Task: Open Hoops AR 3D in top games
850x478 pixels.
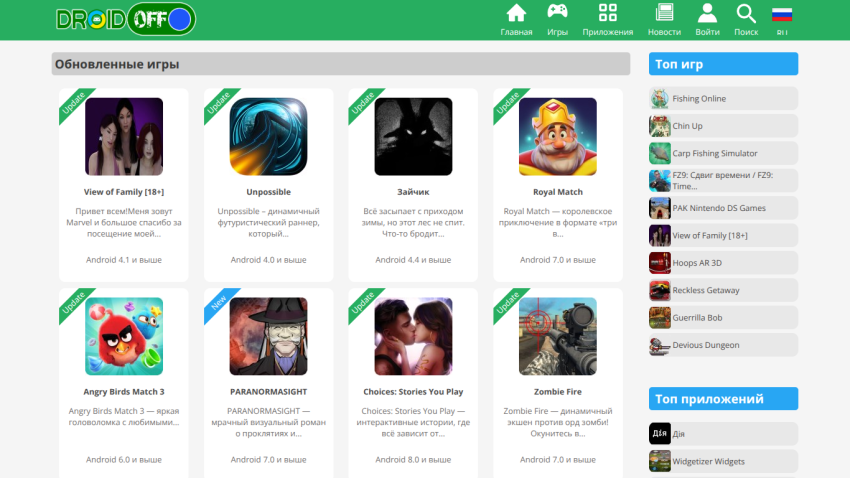Action: pyautogui.click(x=723, y=263)
